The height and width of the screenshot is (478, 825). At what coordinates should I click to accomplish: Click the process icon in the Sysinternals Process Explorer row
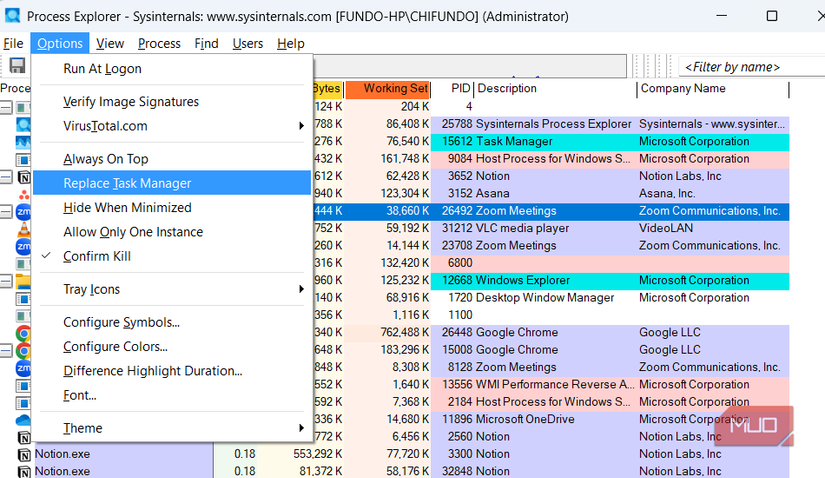coord(24,124)
